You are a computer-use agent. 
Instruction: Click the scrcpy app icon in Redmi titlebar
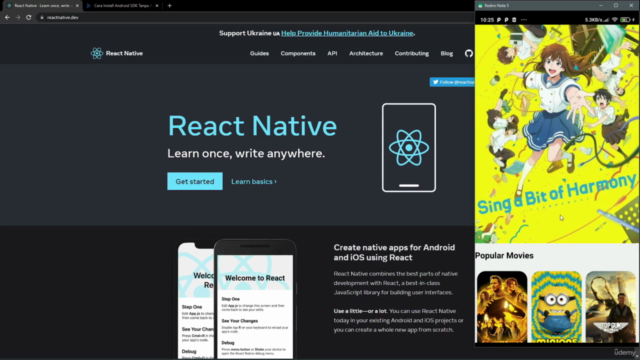[480, 6]
